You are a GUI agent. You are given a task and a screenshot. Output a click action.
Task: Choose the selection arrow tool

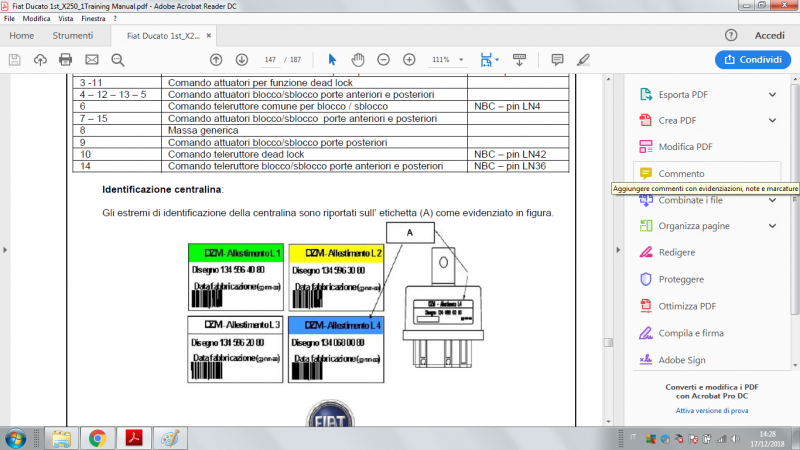coord(333,60)
